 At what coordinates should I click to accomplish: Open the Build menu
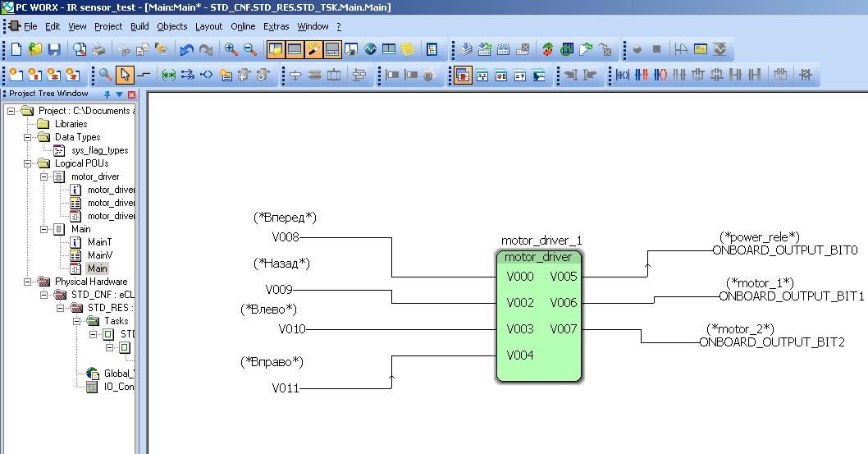[x=139, y=26]
